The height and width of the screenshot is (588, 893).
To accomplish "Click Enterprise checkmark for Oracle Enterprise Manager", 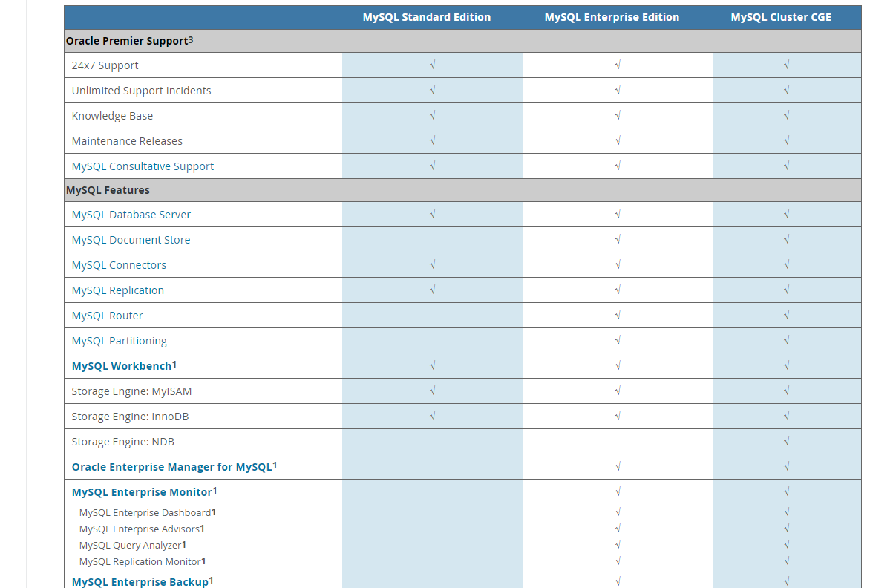I will pos(618,467).
